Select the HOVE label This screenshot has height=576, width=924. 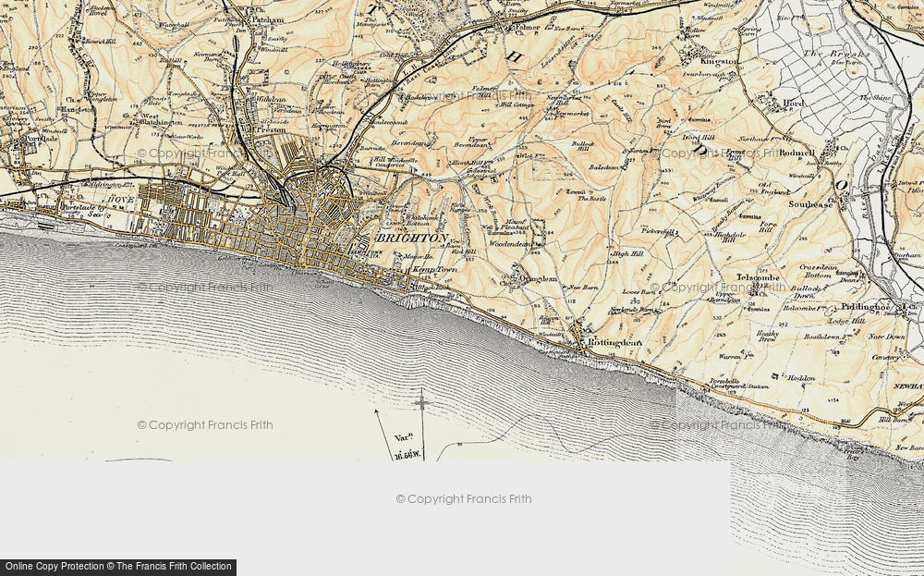120,201
